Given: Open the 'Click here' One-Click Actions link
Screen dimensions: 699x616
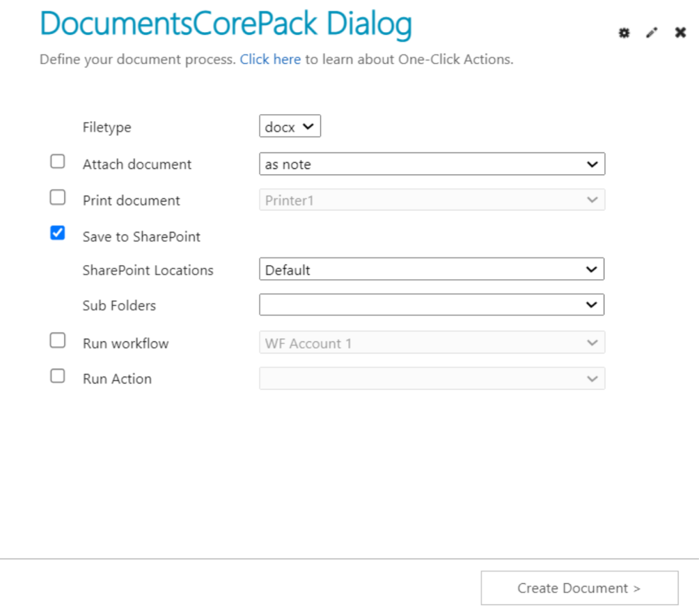Looking at the screenshot, I should coord(270,59).
